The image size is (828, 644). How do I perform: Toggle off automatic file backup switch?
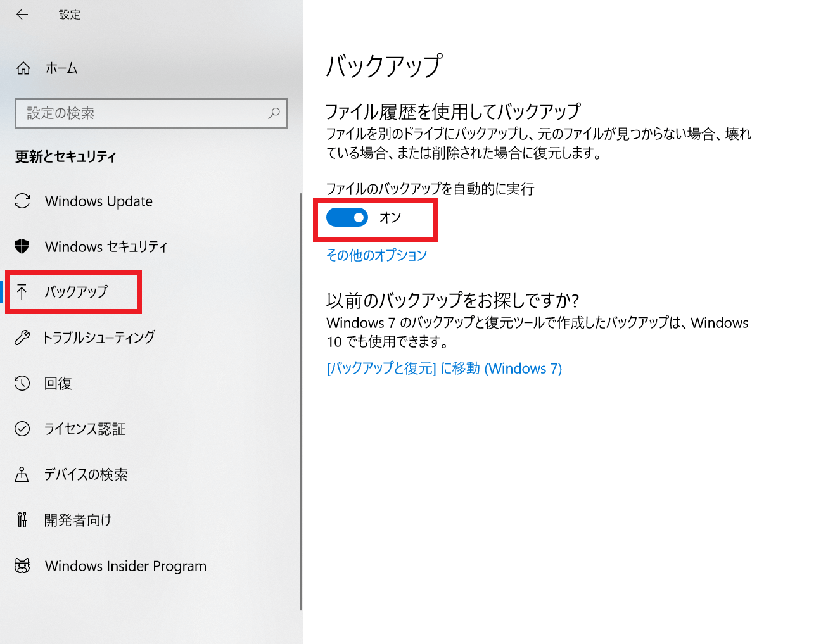pos(347,217)
